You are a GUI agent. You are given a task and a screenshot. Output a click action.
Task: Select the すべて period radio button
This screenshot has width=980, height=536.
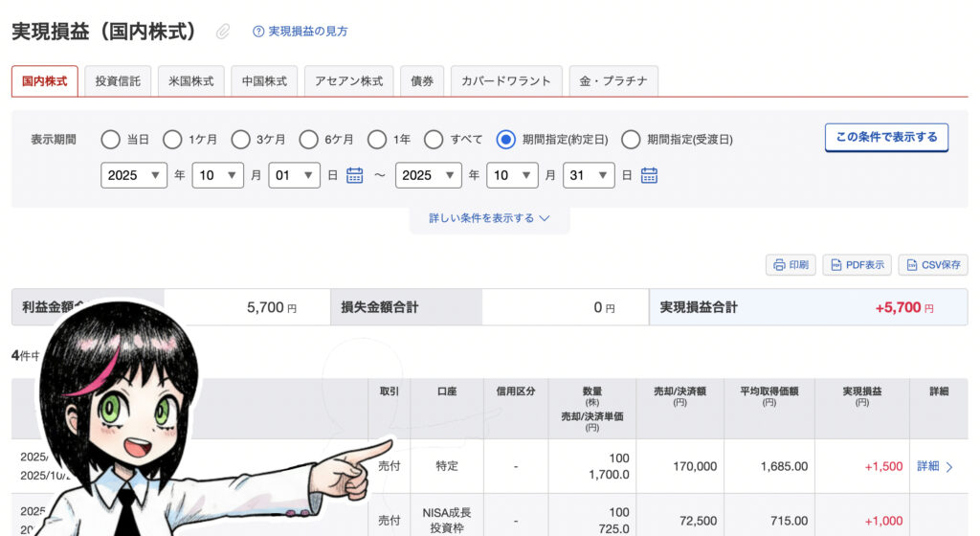(x=434, y=140)
